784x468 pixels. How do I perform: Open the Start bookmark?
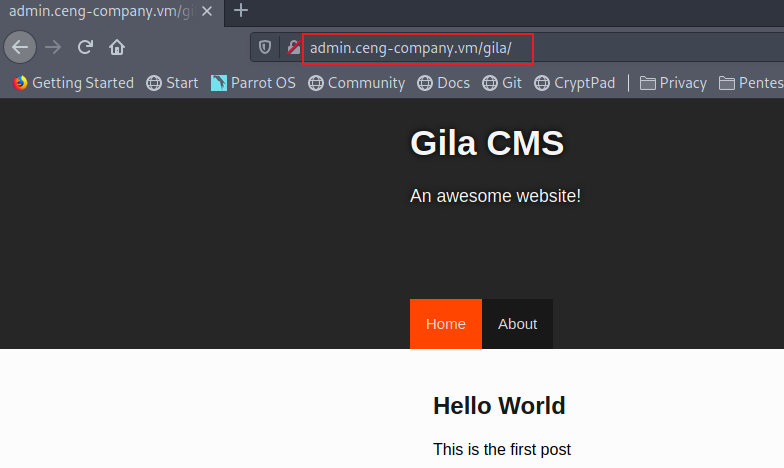coord(172,83)
